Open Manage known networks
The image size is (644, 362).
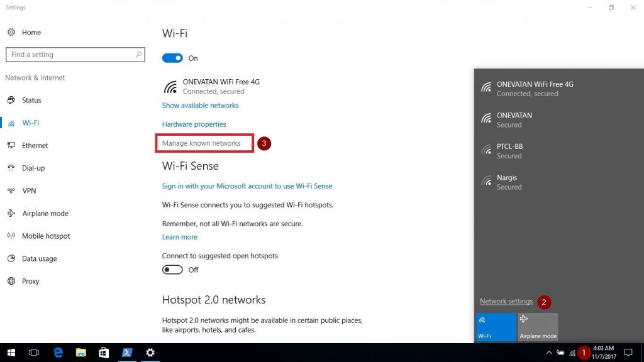pyautogui.click(x=203, y=143)
